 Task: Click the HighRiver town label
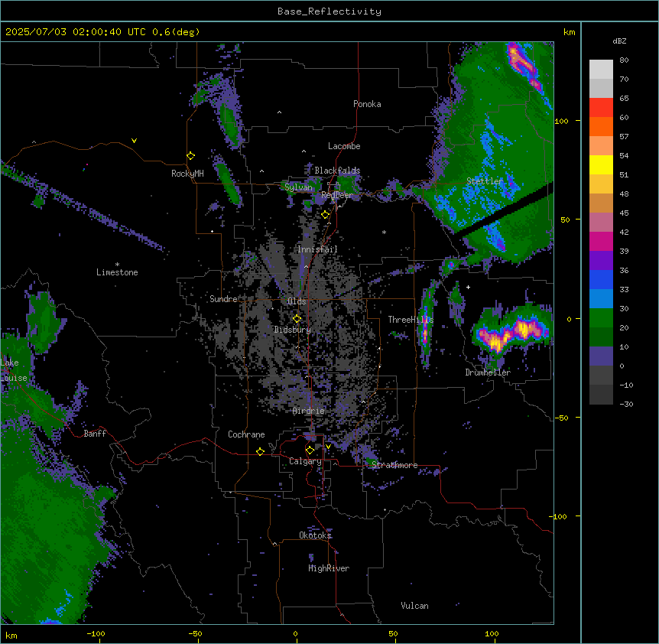coord(329,568)
